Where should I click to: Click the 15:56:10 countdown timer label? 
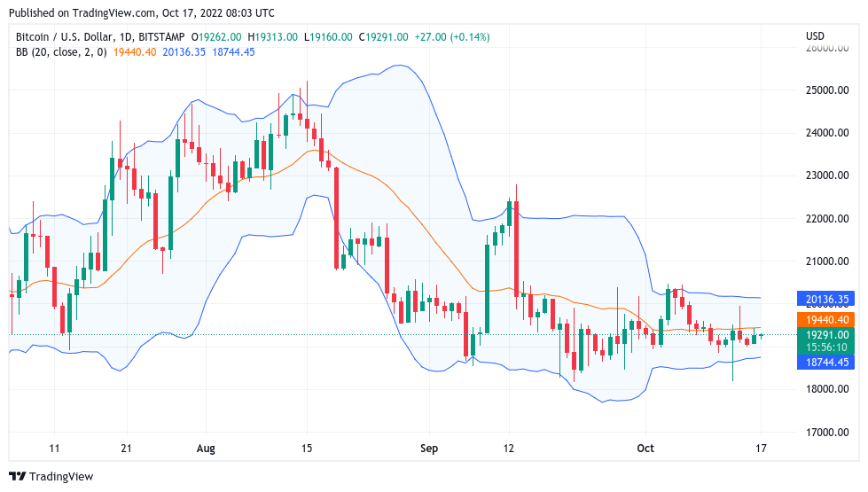click(828, 348)
